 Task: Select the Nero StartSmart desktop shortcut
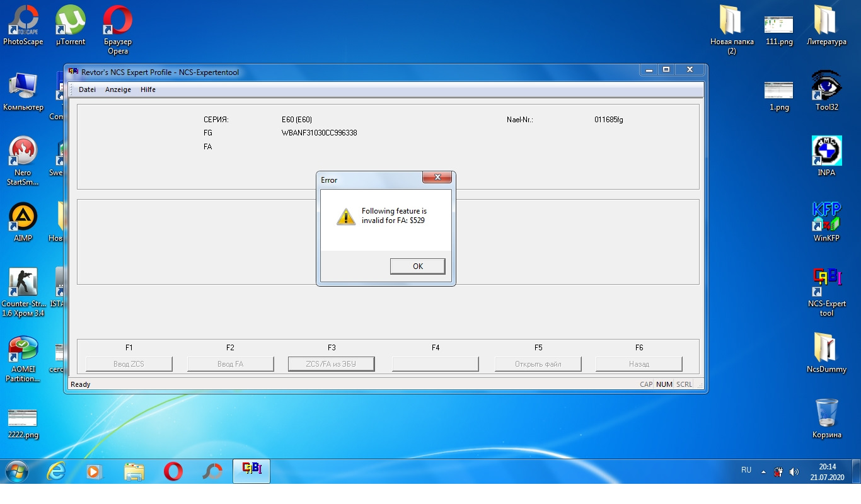pos(23,161)
